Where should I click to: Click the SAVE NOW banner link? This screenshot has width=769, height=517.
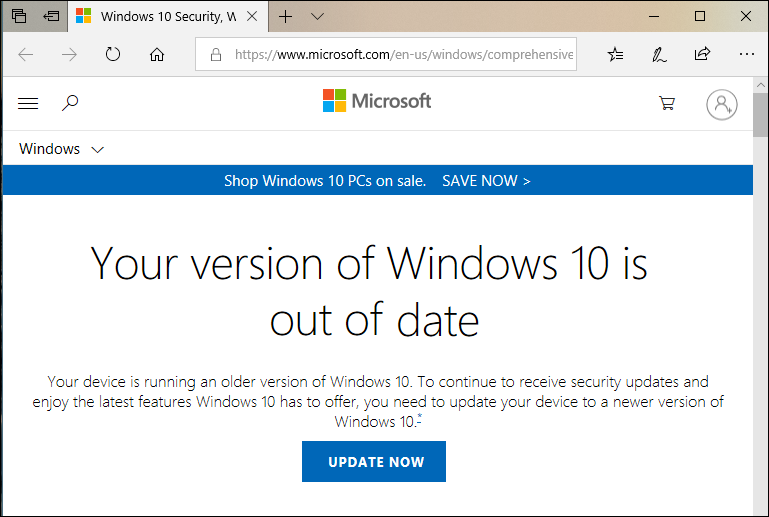point(486,181)
